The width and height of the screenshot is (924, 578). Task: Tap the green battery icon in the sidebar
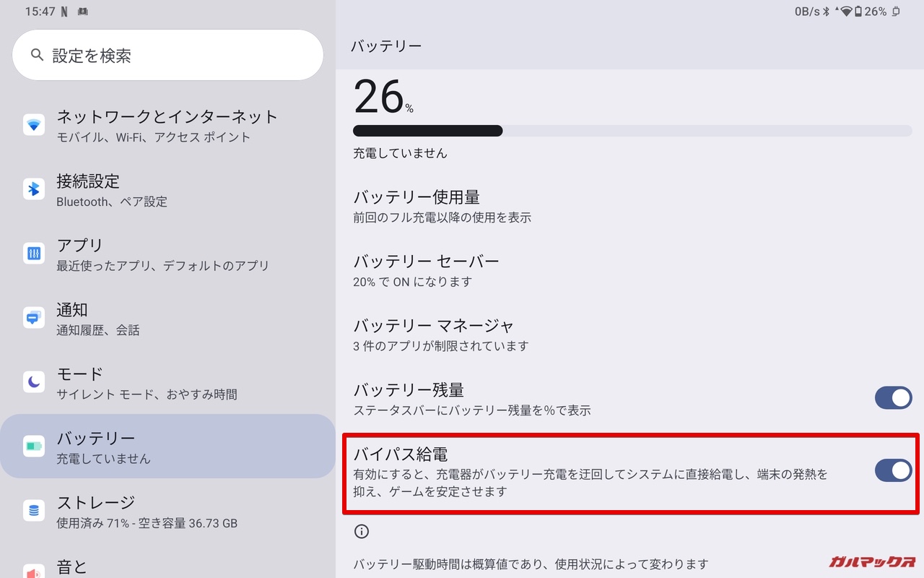coord(34,447)
